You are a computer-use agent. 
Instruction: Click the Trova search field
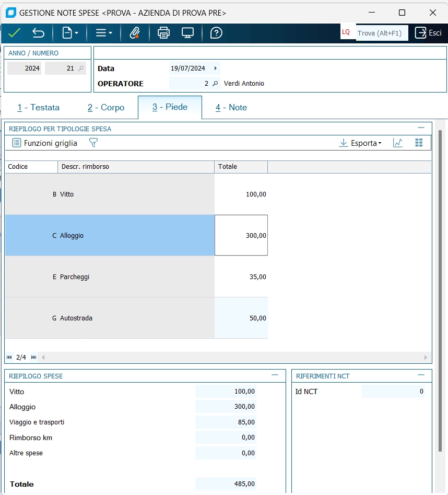pos(381,33)
